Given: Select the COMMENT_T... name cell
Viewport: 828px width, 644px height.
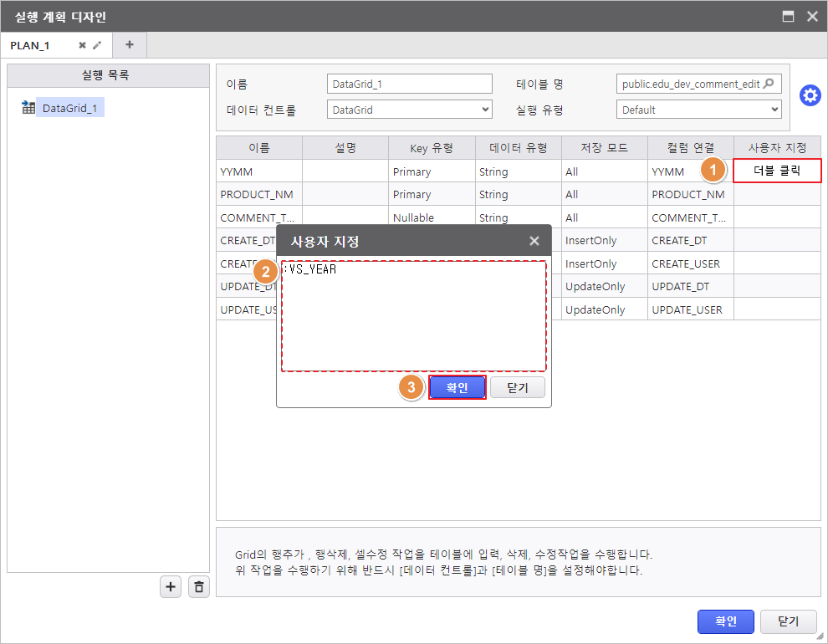Looking at the screenshot, I should [x=259, y=217].
